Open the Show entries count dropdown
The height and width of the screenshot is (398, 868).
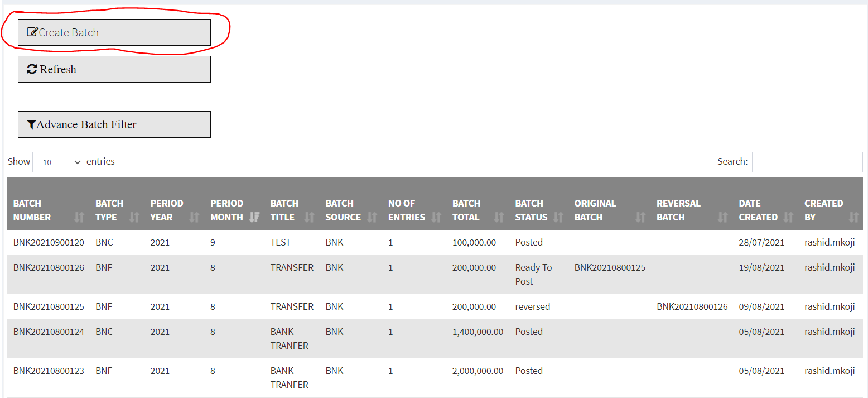point(58,162)
